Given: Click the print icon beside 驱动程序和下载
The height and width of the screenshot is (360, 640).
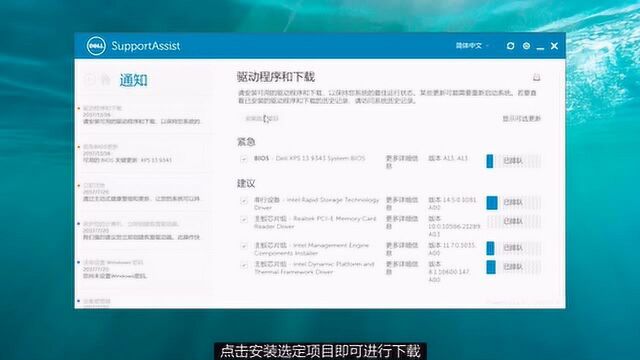Looking at the screenshot, I should (537, 77).
